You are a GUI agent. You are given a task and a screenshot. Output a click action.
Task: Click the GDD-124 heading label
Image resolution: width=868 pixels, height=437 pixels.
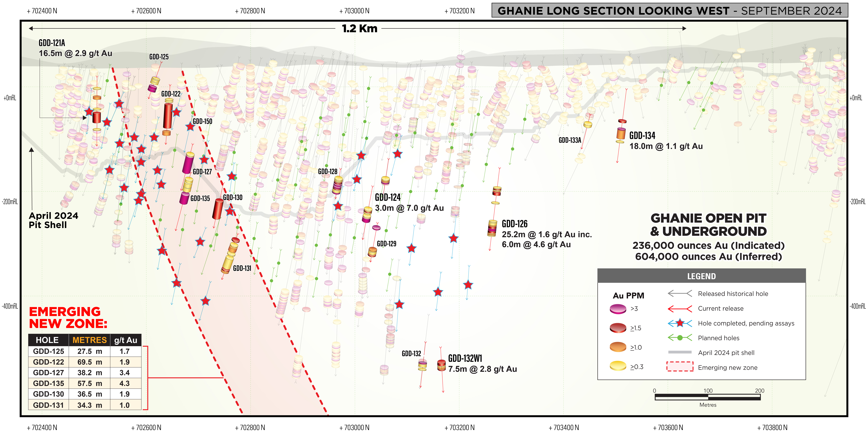[x=388, y=198]
